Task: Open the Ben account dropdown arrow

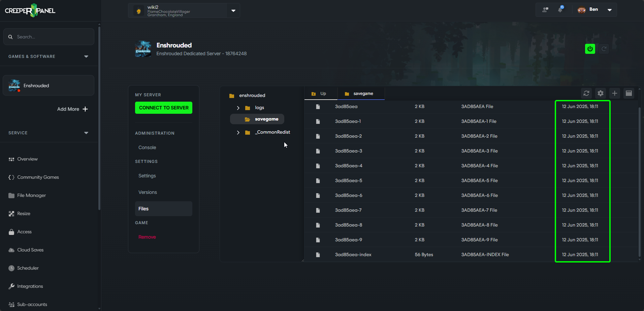Action: click(610, 10)
